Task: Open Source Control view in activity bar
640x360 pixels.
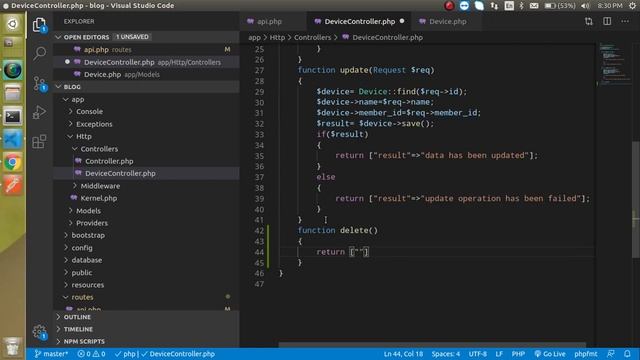Action: [40, 84]
